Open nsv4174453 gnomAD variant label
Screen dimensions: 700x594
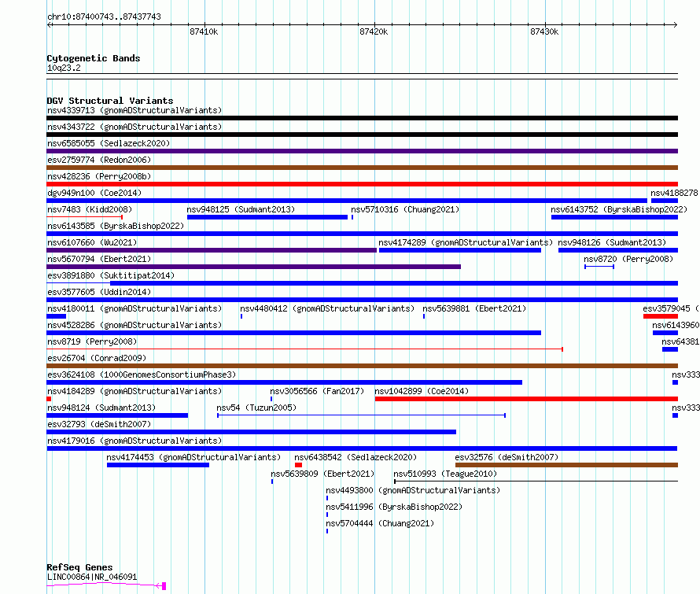coord(193,457)
